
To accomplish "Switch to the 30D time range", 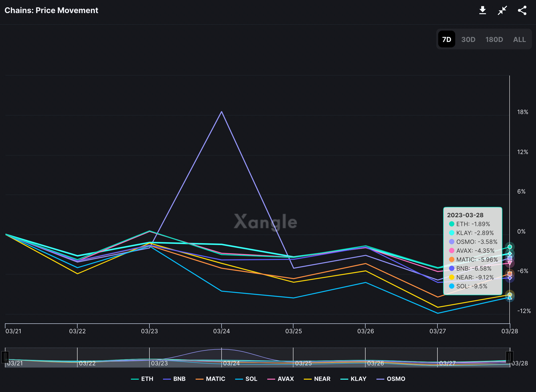I will point(468,39).
